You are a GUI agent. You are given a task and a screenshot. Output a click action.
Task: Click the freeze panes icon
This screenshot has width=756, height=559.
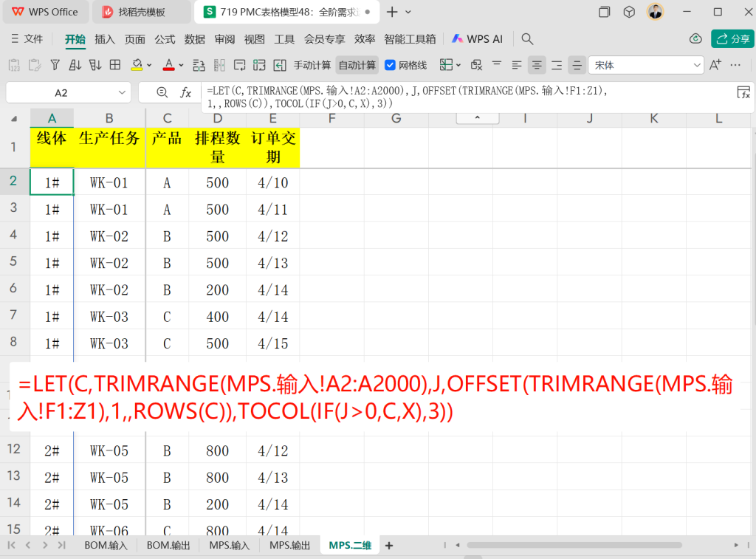click(446, 65)
